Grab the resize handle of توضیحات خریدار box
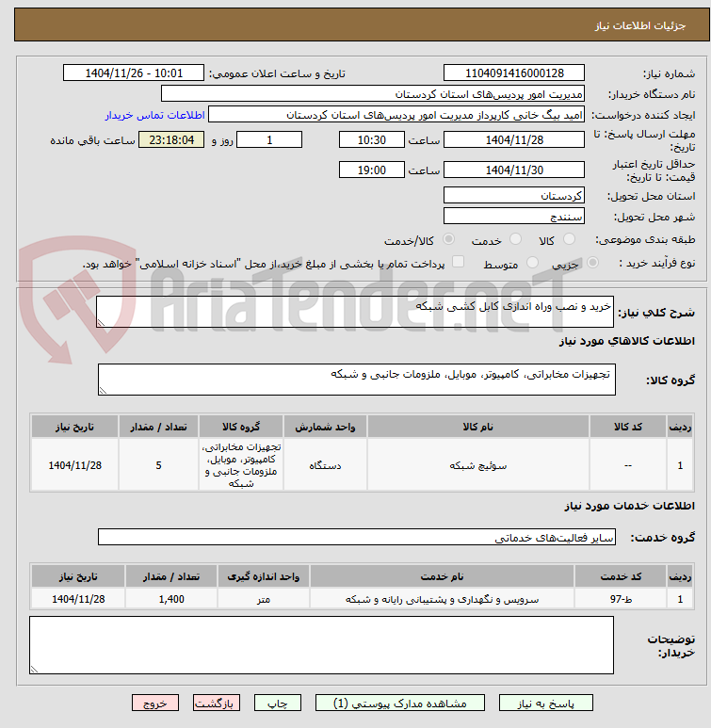 (x=34, y=670)
